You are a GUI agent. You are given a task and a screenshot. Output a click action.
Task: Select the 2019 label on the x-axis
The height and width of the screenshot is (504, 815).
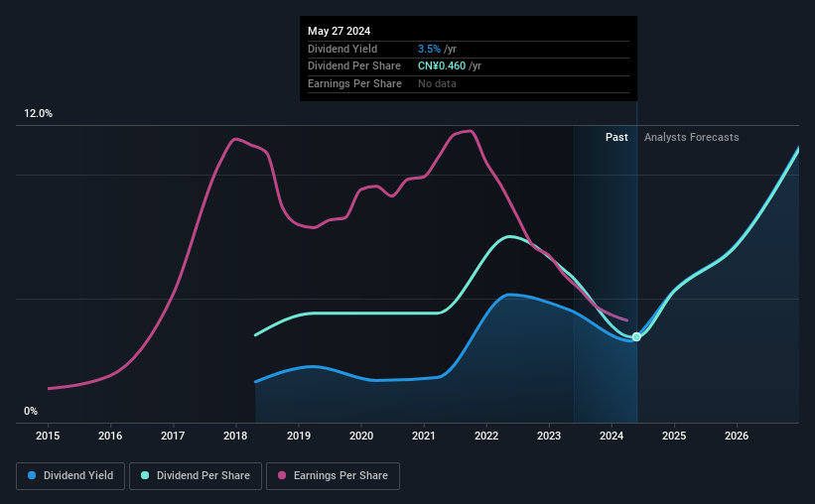click(x=299, y=436)
